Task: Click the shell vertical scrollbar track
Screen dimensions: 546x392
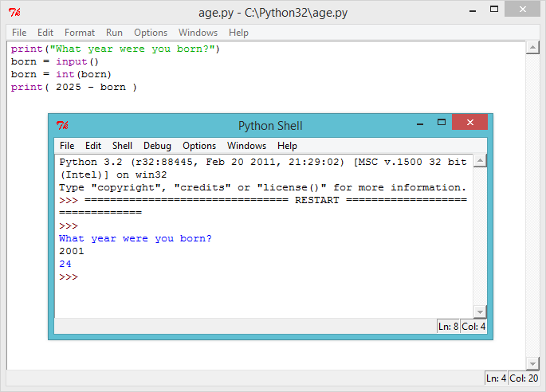Action: pos(480,239)
